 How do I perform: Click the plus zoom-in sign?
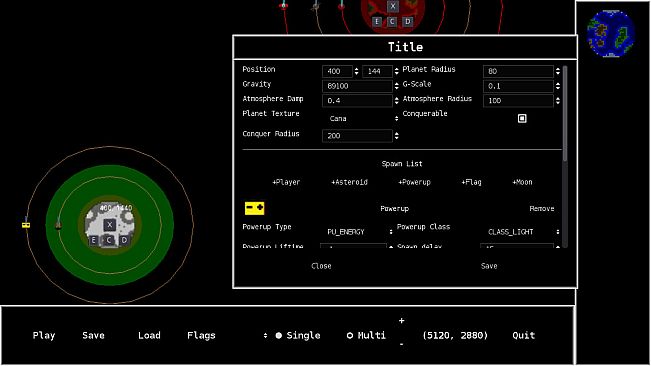[401, 320]
